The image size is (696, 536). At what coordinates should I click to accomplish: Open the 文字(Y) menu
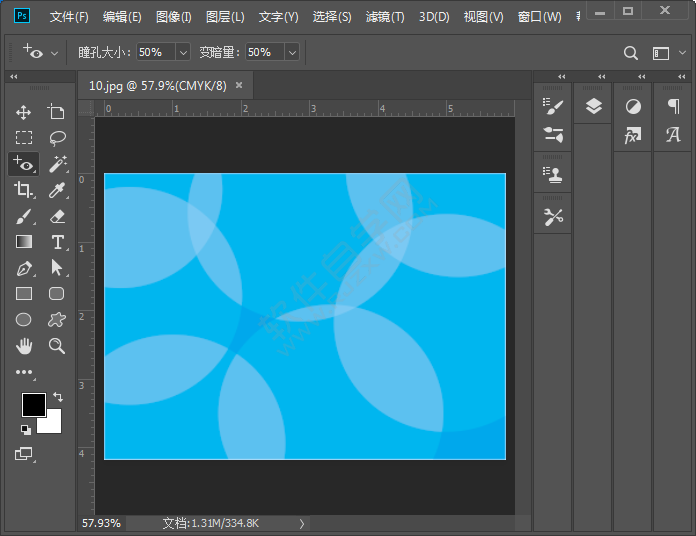point(278,17)
